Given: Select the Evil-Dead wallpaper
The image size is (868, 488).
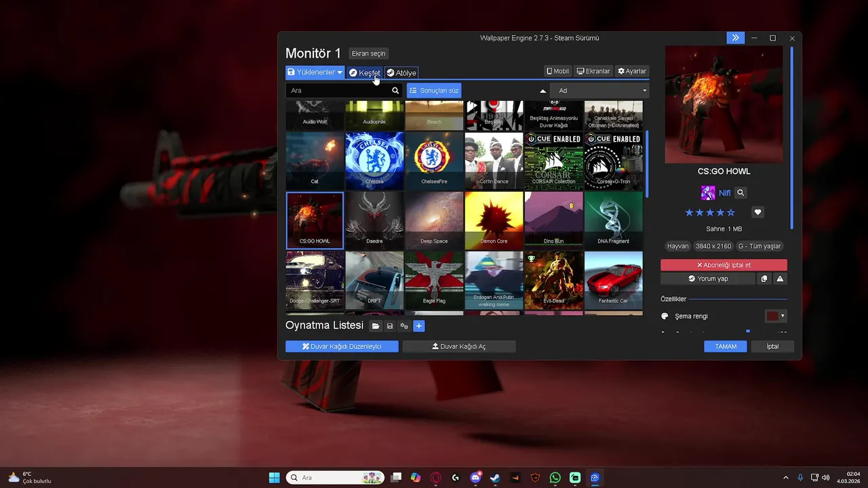Looking at the screenshot, I should click(553, 280).
